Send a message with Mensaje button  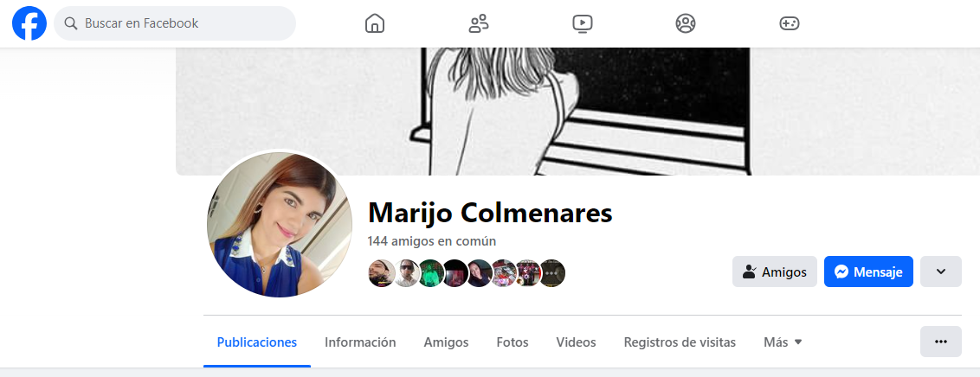(868, 272)
